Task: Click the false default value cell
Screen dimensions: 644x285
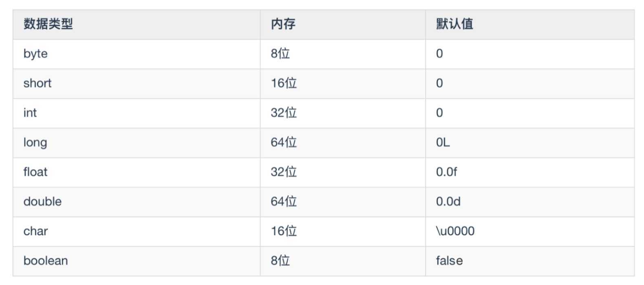Action: [x=449, y=261]
